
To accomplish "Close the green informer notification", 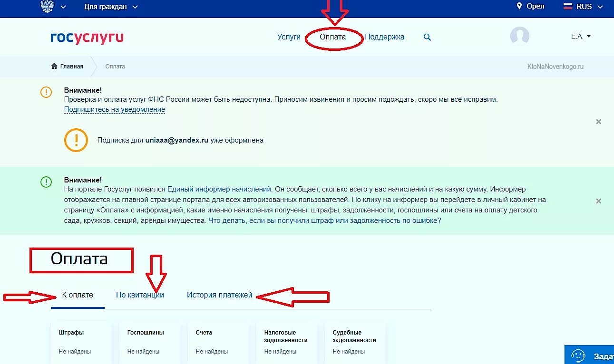I will click(x=599, y=201).
